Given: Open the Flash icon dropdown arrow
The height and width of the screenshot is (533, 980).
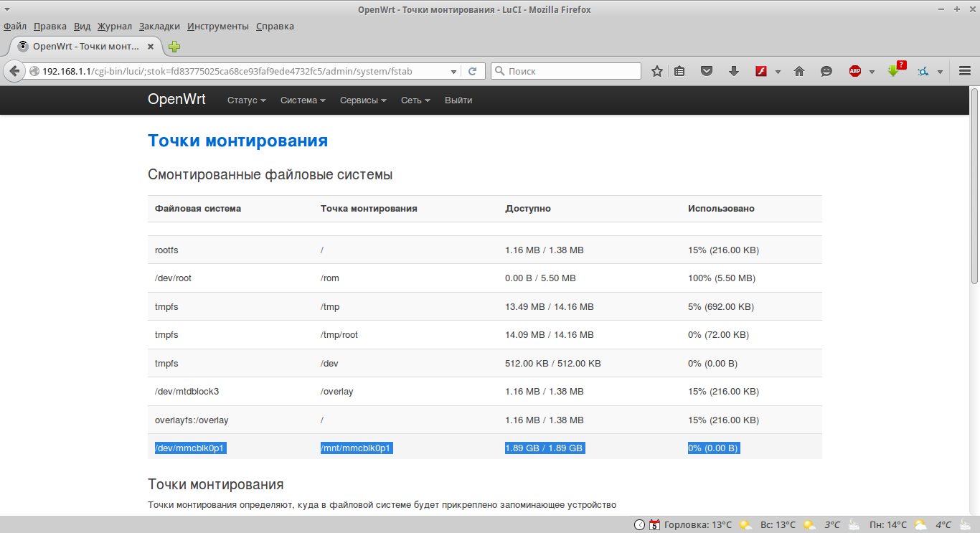Looking at the screenshot, I should [x=778, y=72].
